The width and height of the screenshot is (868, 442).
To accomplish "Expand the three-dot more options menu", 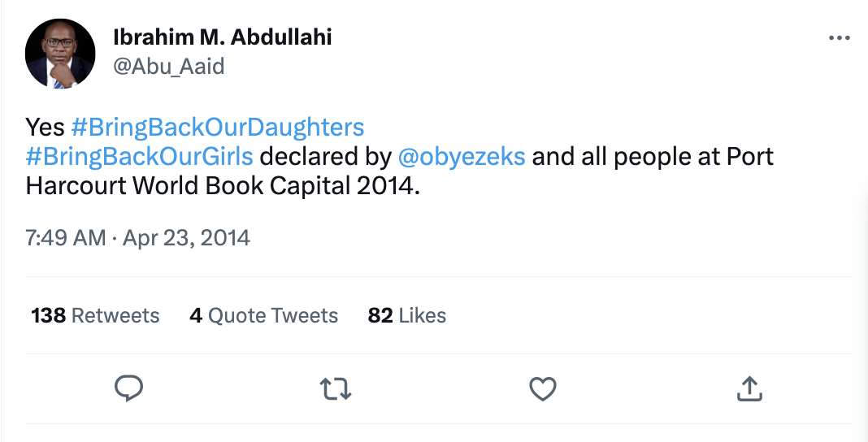I will coord(838,38).
